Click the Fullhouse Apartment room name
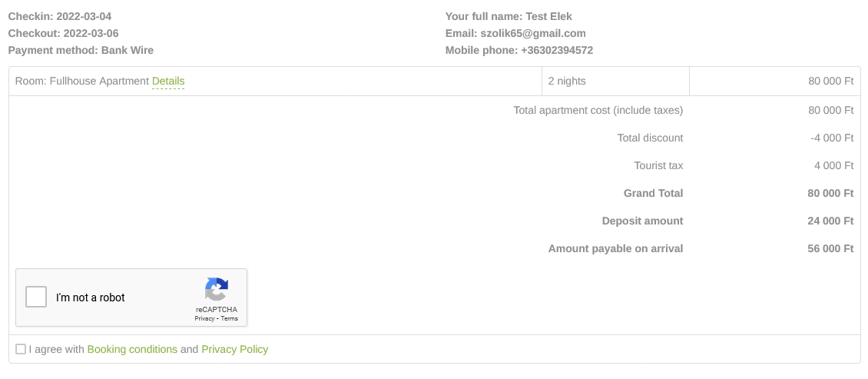The height and width of the screenshot is (379, 868). click(x=99, y=81)
